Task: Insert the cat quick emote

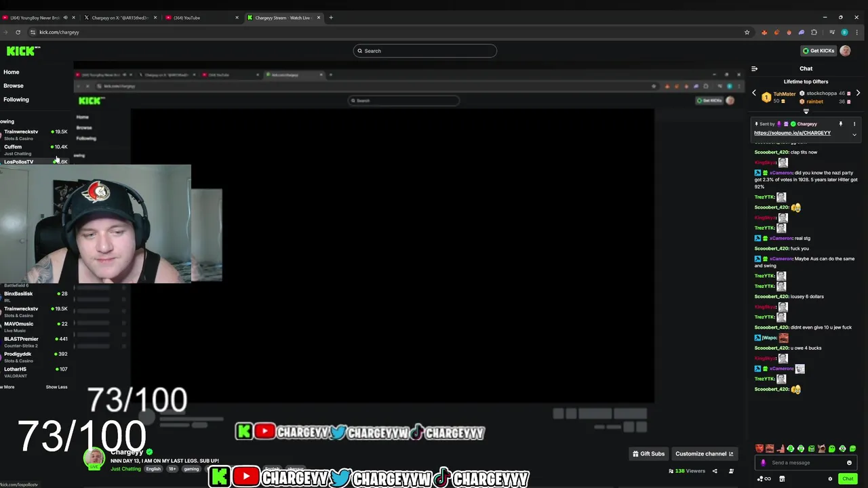Action: tap(822, 449)
